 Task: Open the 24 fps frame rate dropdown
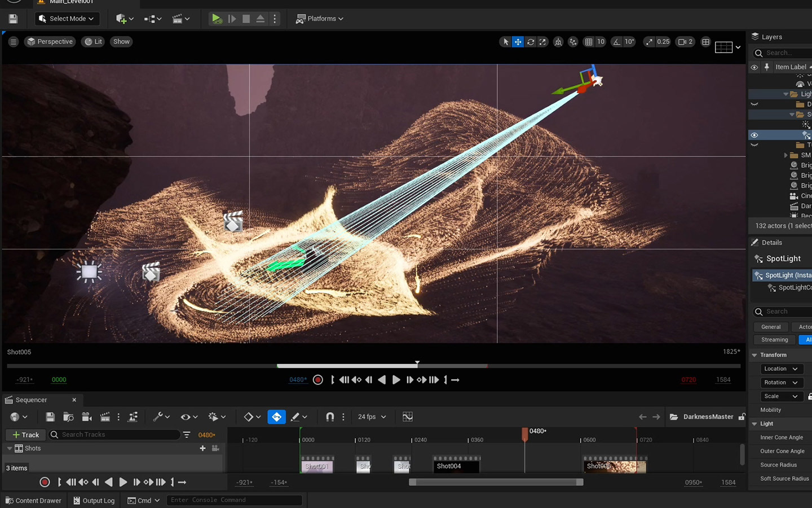372,417
